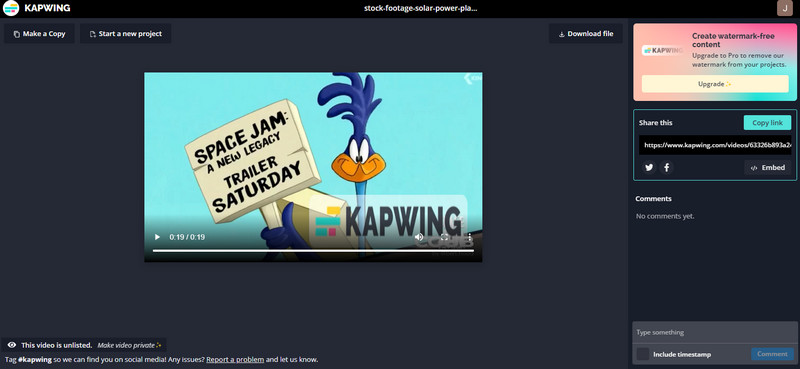800x369 pixels.
Task: Click the video thumbnail frame
Action: tap(313, 167)
